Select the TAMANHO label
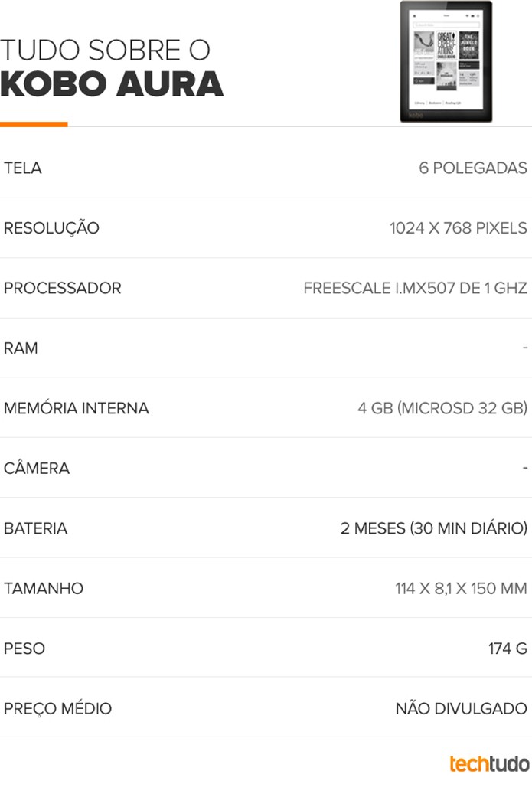This screenshot has height=794, width=532. click(x=44, y=588)
